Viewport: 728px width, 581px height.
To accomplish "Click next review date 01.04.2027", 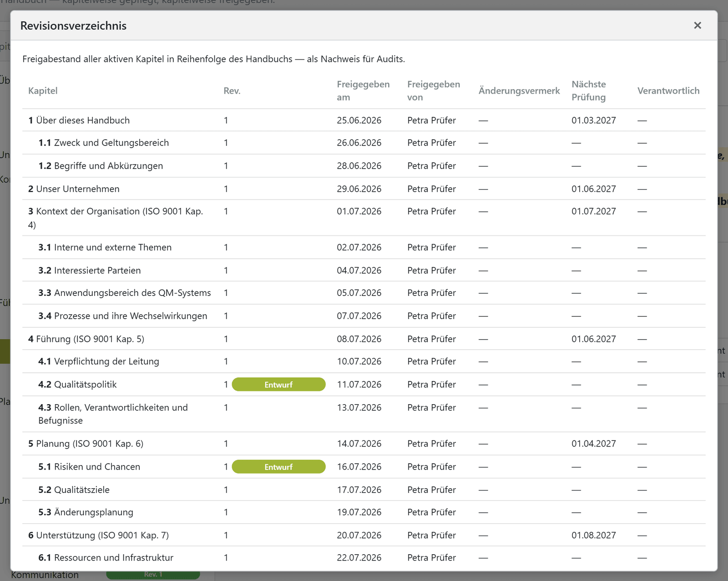I will [x=594, y=444].
